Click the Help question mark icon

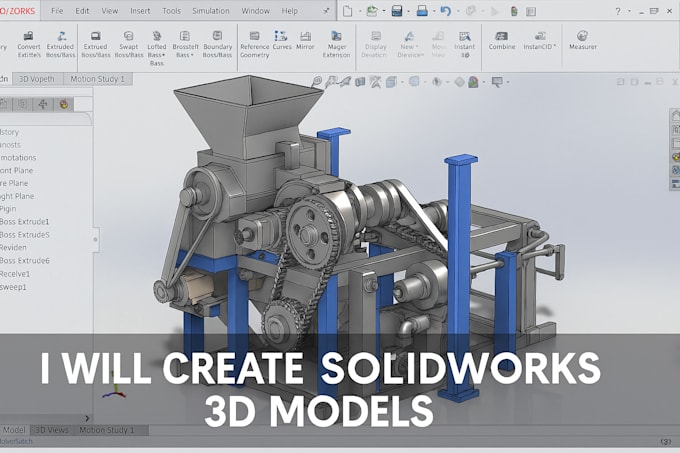point(618,12)
